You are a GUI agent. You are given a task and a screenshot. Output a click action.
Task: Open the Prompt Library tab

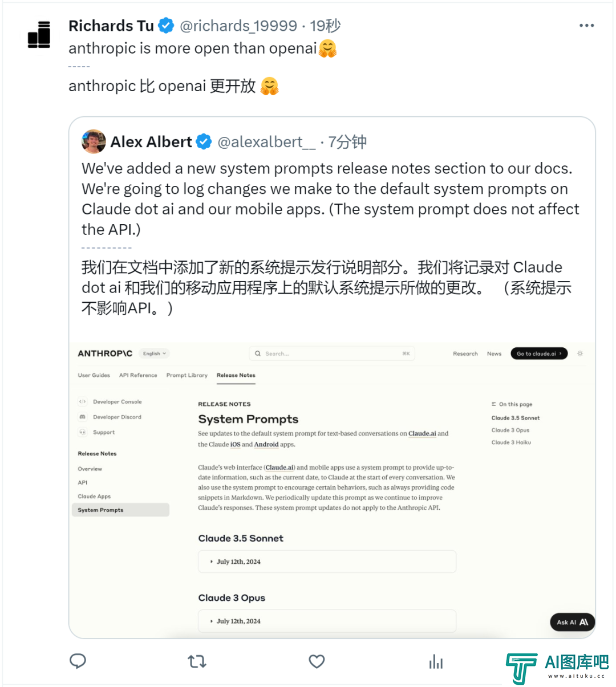(187, 375)
